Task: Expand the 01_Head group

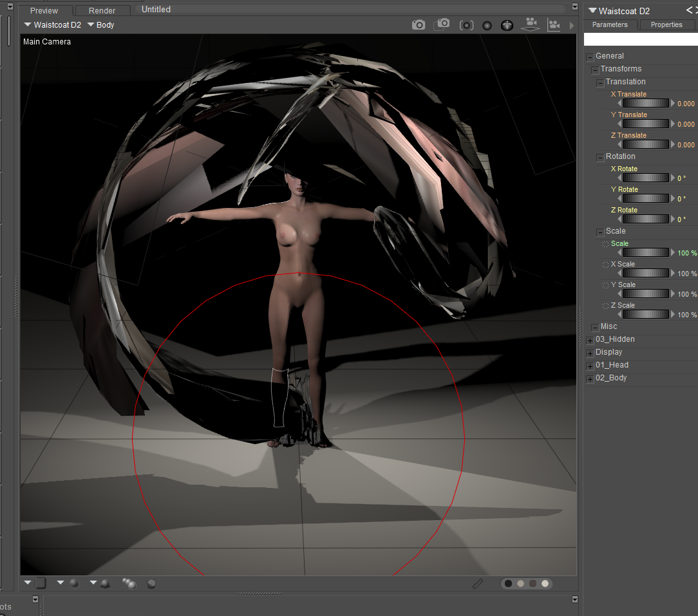Action: click(x=590, y=366)
